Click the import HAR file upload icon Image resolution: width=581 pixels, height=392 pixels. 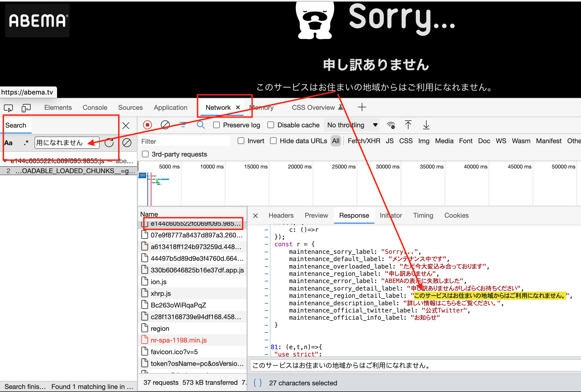(x=408, y=126)
